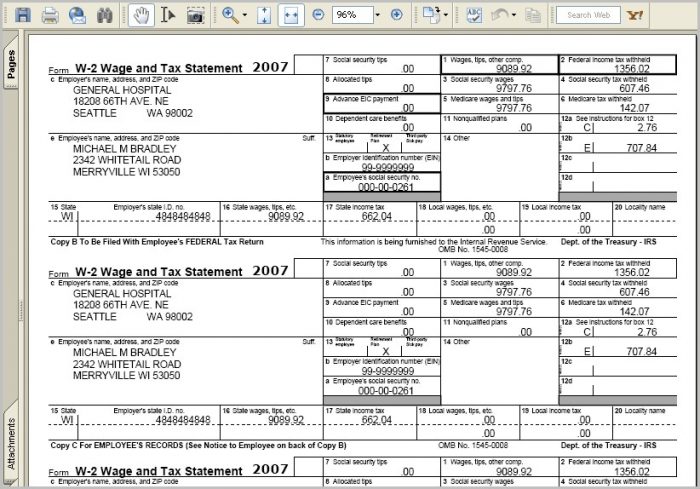
Task: Click the Copy B employer city SEATTLE
Action: click(x=95, y=113)
